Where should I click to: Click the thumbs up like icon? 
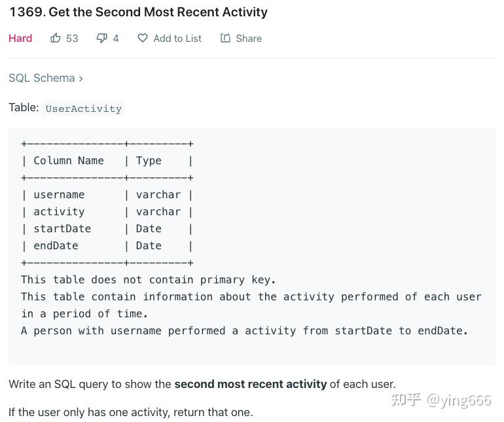[56, 38]
